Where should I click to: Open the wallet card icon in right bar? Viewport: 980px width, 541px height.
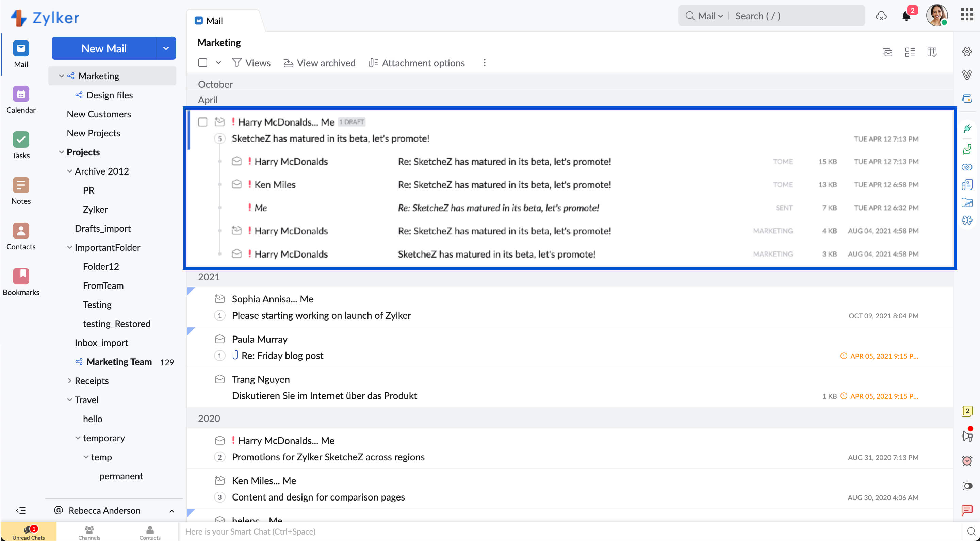967,99
